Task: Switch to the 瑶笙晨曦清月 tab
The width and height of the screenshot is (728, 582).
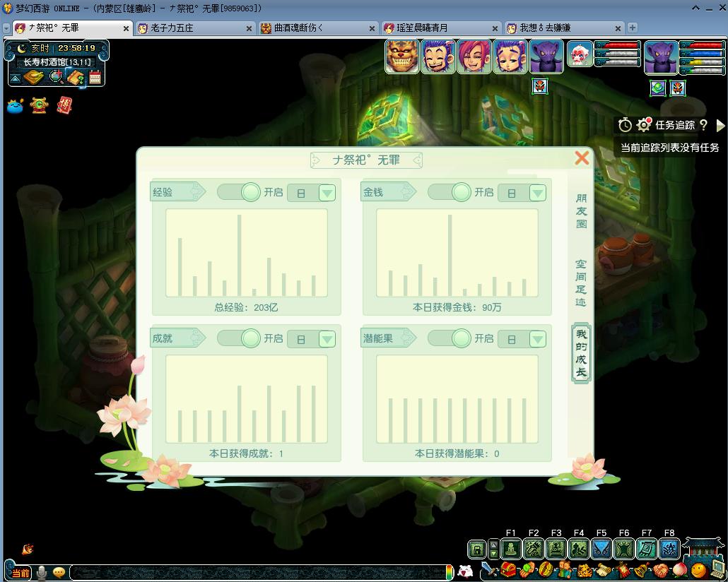Action: (x=441, y=28)
